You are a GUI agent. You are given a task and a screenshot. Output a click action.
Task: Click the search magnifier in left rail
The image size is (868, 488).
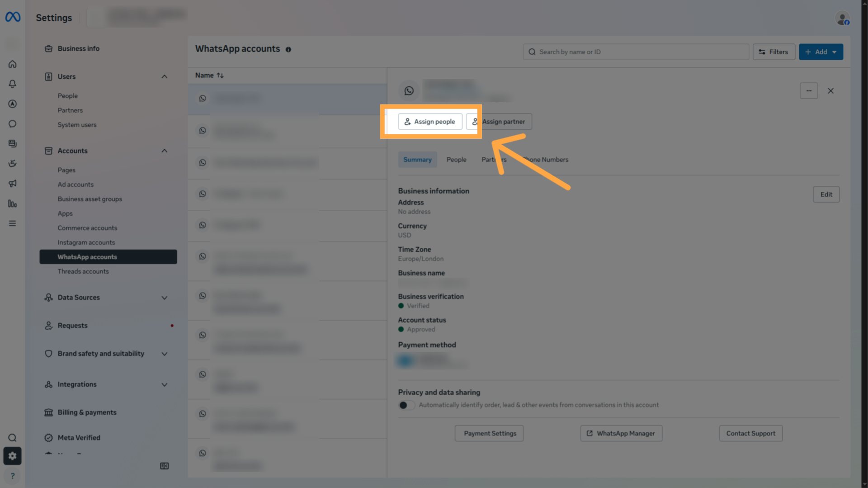[13, 438]
